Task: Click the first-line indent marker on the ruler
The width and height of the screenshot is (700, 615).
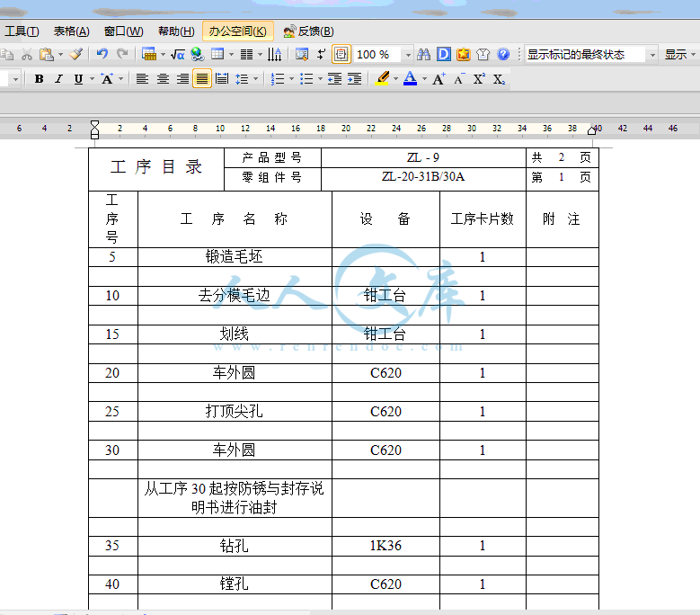Action: [x=94, y=124]
